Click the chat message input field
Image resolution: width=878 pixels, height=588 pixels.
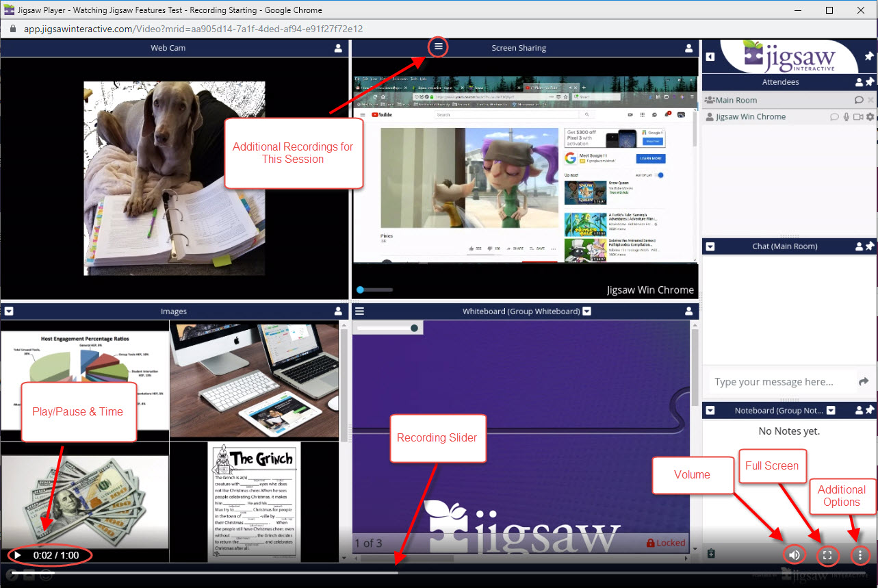(779, 382)
